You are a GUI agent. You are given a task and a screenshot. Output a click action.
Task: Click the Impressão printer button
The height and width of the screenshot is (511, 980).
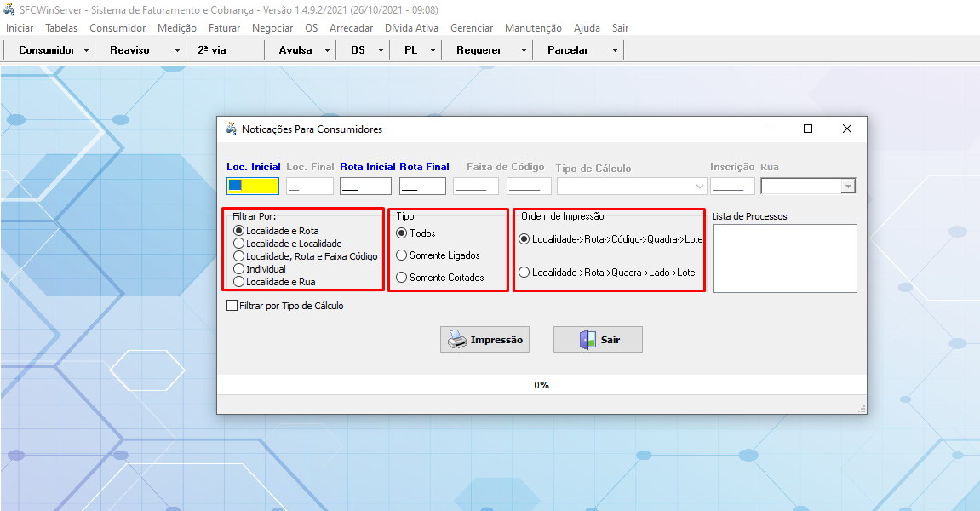click(x=484, y=339)
